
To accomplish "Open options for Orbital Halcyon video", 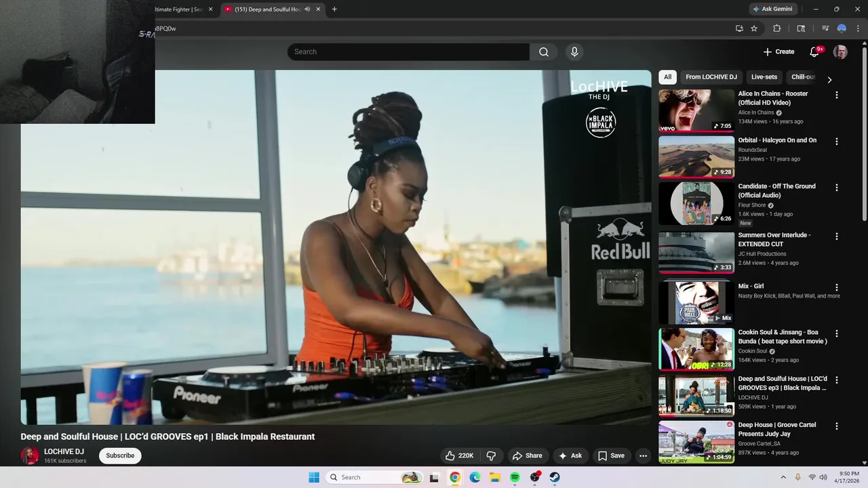I will (836, 142).
